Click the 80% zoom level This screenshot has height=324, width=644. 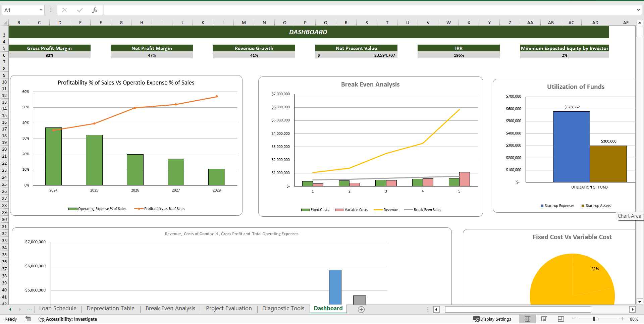coord(634,319)
